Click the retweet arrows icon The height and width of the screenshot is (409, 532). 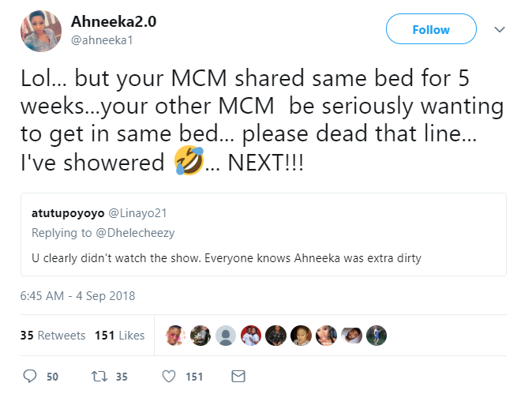[x=99, y=377]
